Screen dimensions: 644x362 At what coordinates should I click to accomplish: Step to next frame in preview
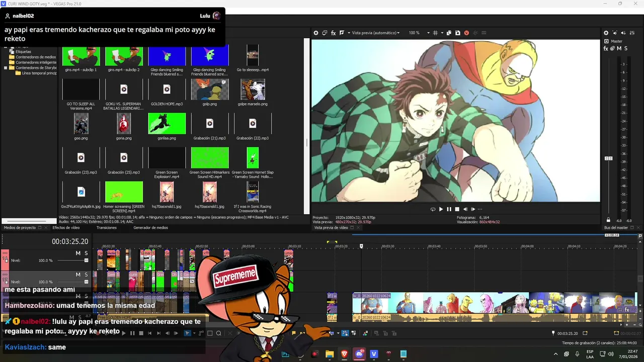pyautogui.click(x=473, y=209)
